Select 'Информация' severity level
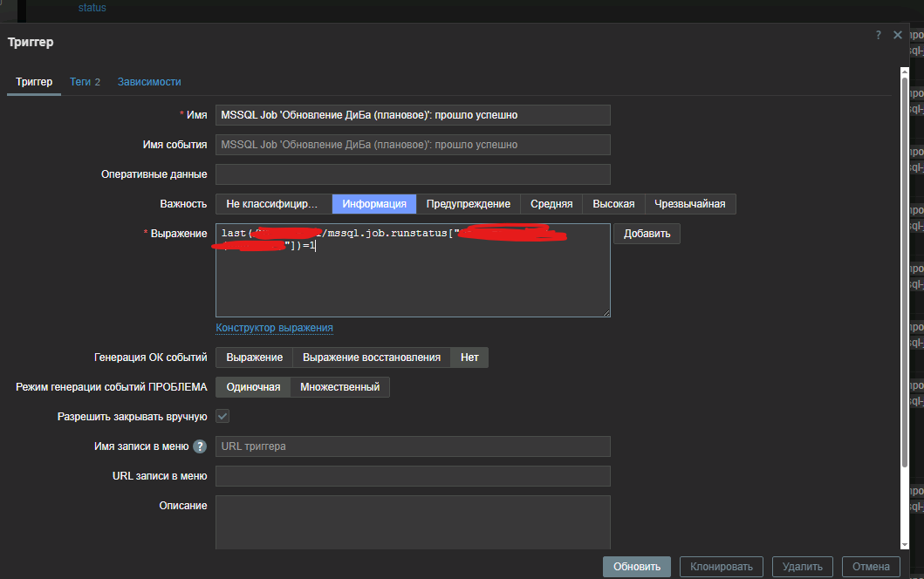Viewport: 924px width, 579px height. pos(373,204)
